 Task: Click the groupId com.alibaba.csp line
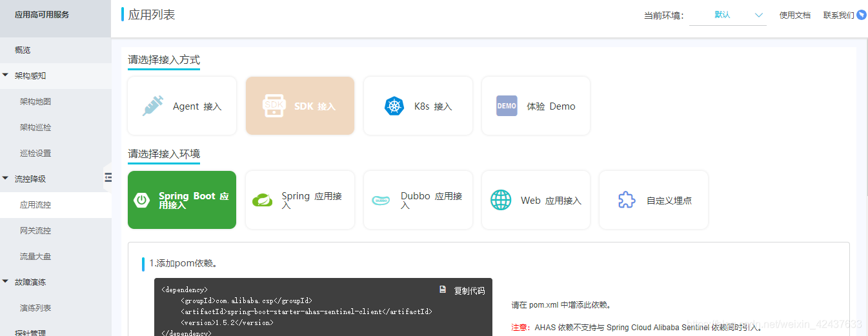pyautogui.click(x=247, y=301)
